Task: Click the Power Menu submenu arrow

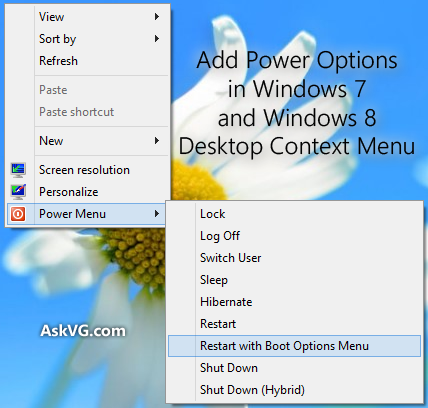Action: (x=157, y=214)
